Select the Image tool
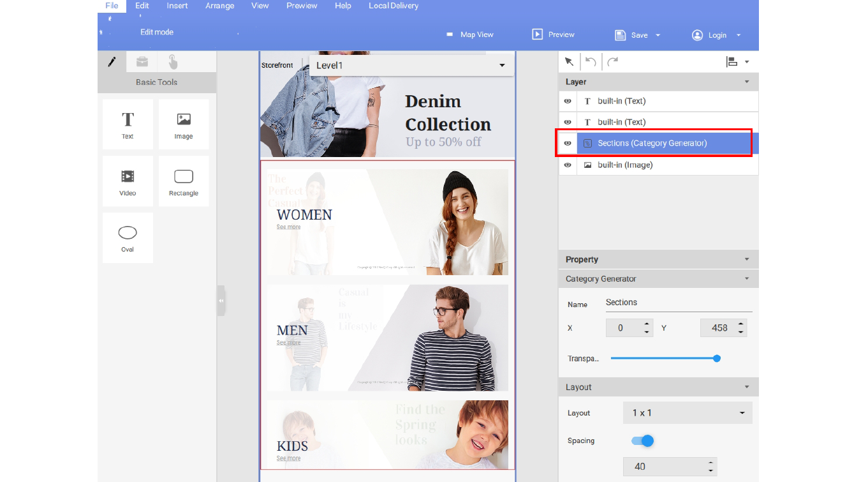Viewport: 868px width, 482px height. (x=184, y=124)
